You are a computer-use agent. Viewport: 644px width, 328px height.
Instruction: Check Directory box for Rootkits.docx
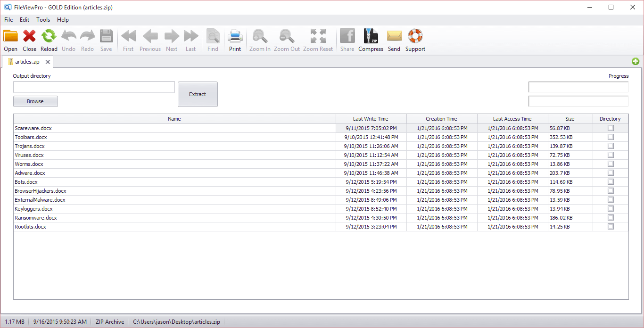(x=611, y=227)
